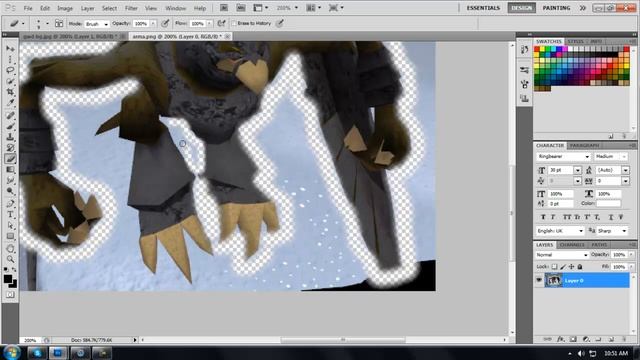Viewport: 640px width, 360px height.
Task: Open the font size dropdown
Action: point(578,170)
